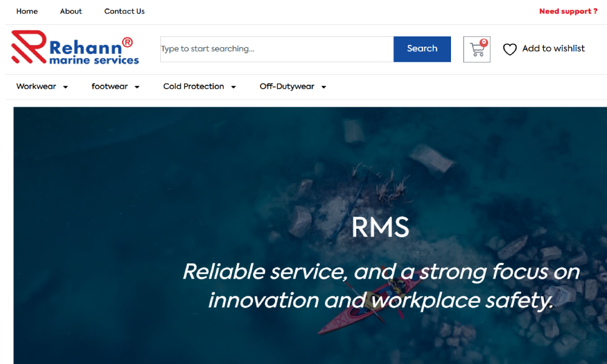Click the wishlist heart icon

(x=510, y=49)
